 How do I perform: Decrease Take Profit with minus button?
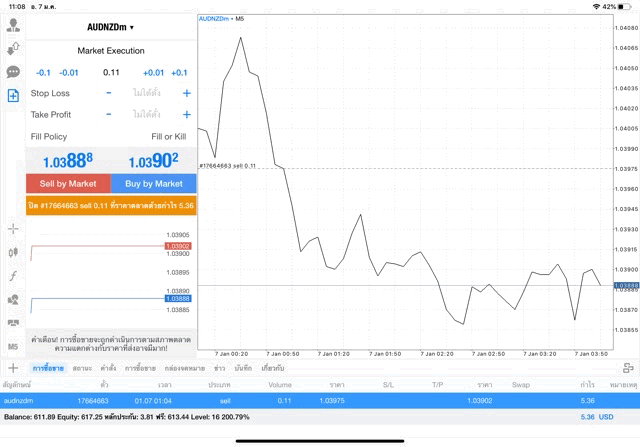pyautogui.click(x=109, y=115)
